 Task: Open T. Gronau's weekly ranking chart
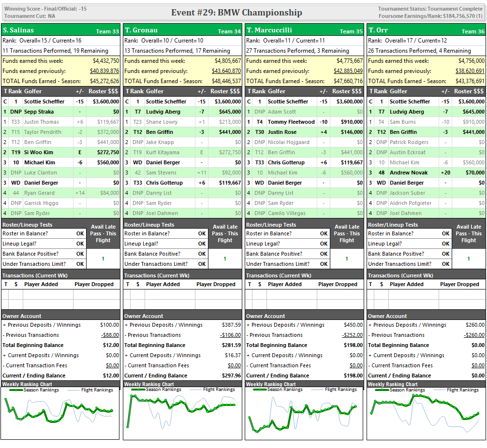(182, 414)
